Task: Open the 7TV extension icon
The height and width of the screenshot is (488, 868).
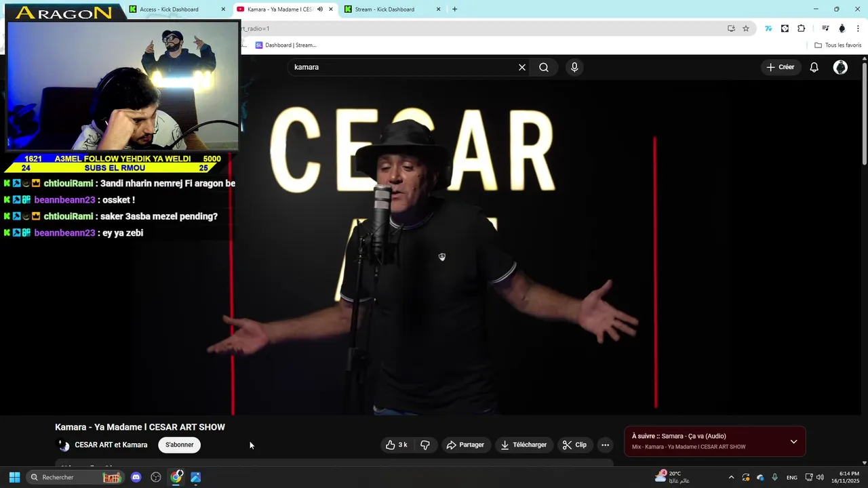Action: click(x=768, y=28)
